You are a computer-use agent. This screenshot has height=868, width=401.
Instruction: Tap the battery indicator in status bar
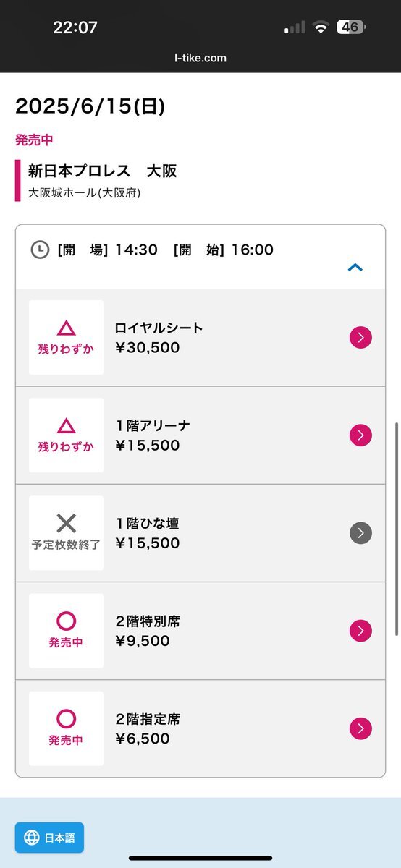pos(351,27)
